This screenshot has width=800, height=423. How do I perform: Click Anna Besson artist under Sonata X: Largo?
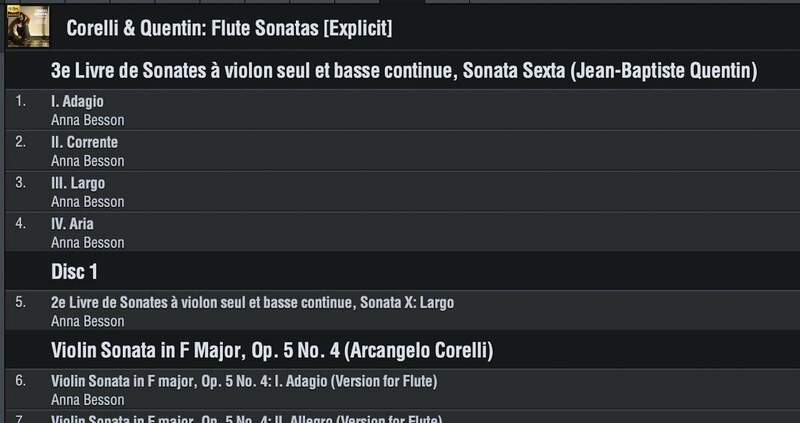click(x=88, y=321)
